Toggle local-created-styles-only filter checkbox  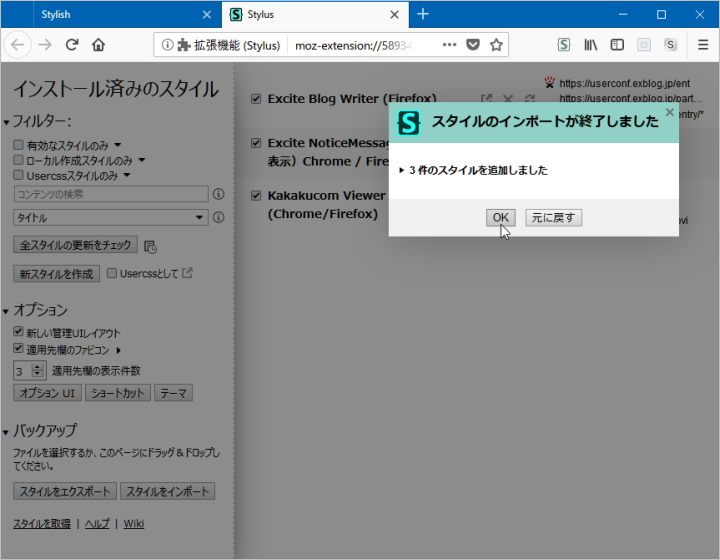coord(18,160)
